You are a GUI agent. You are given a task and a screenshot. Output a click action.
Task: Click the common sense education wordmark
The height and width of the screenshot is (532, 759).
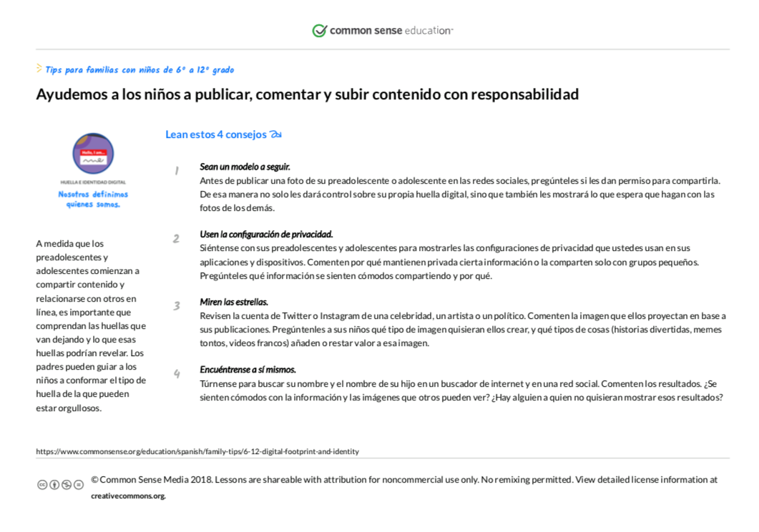391,31
